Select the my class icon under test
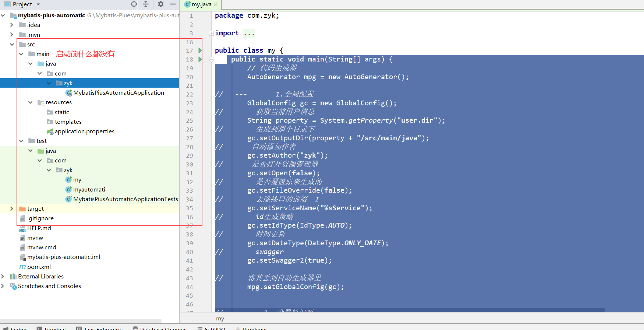 (68, 180)
